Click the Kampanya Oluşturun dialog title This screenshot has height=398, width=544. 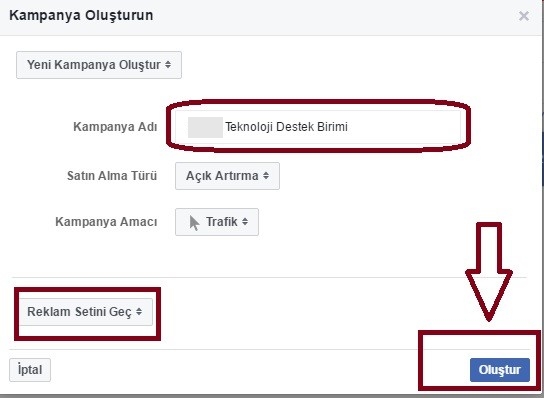click(81, 16)
